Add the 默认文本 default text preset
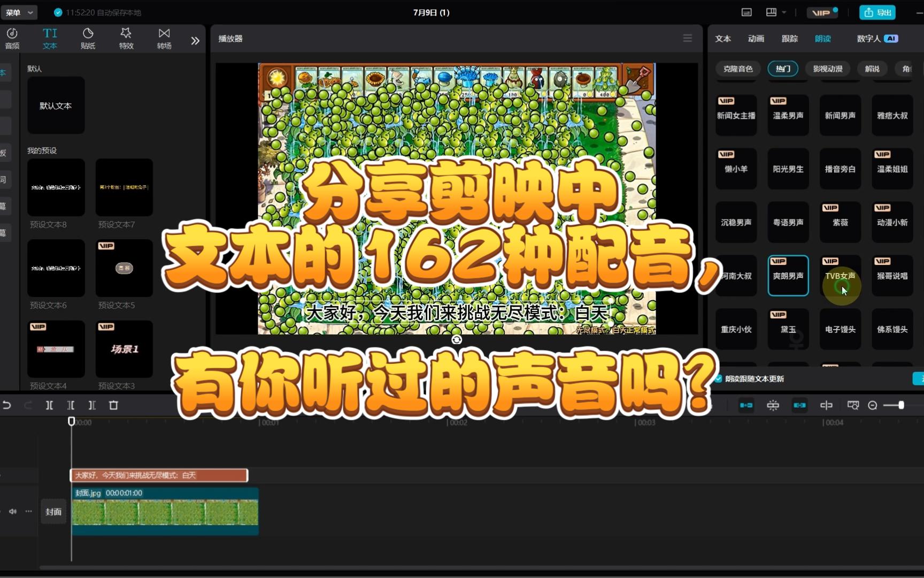This screenshot has height=578, width=924. (56, 105)
